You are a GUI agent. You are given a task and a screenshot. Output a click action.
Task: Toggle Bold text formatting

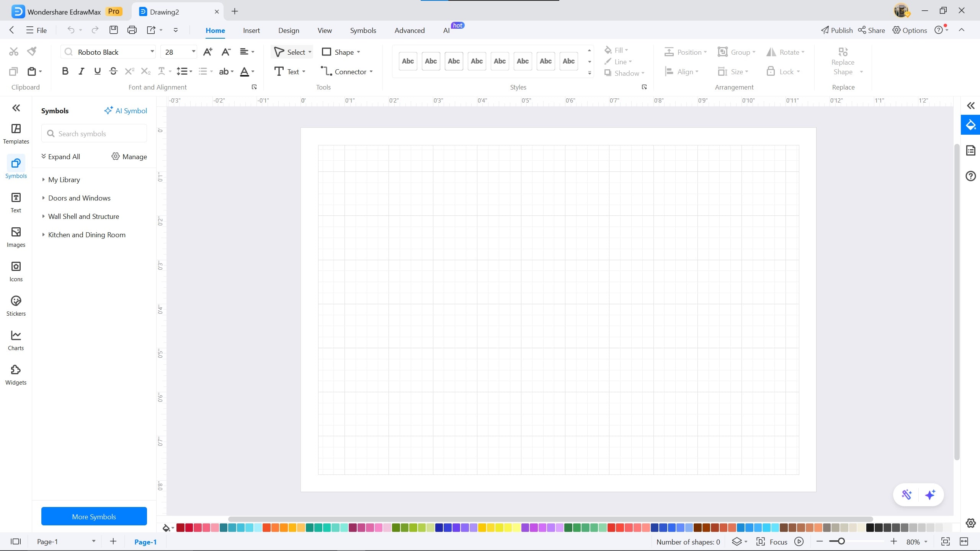[x=65, y=71]
